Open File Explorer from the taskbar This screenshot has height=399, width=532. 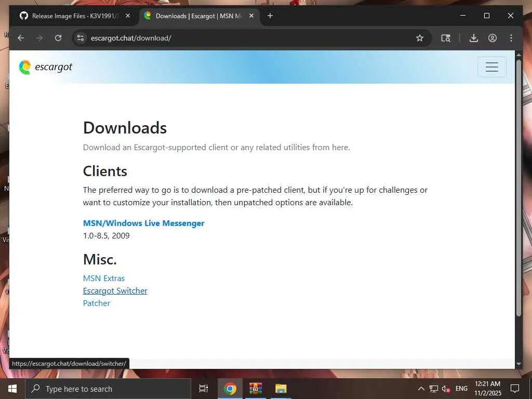(x=281, y=389)
